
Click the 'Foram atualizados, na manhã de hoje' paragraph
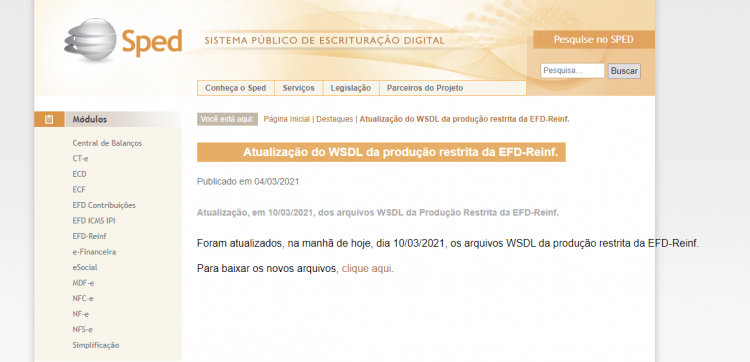[x=448, y=243]
